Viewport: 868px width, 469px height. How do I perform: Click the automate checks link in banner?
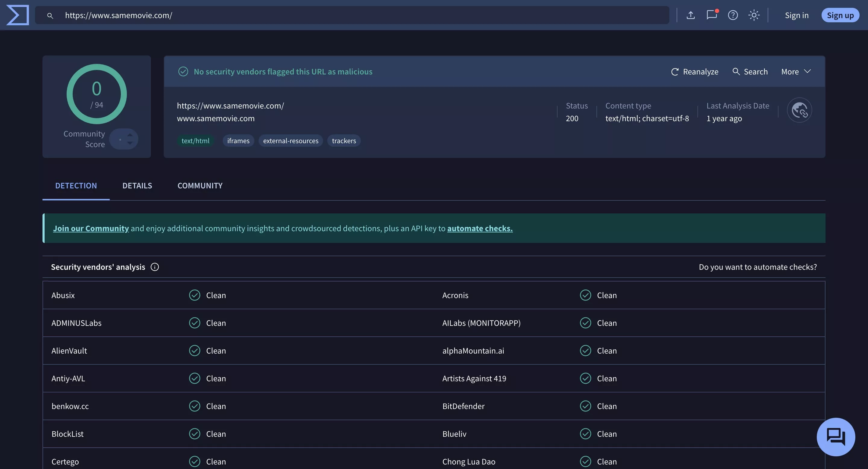480,228
